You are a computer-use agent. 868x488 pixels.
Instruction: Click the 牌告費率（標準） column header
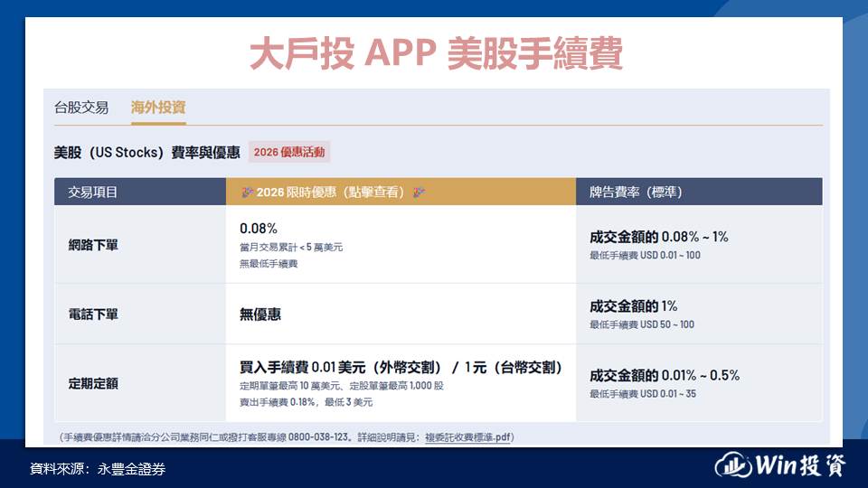[x=636, y=192]
